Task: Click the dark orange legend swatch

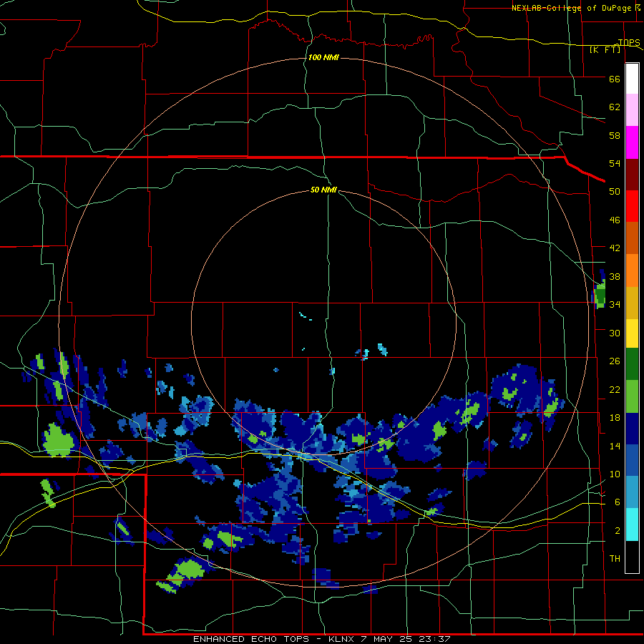Action: (632, 238)
